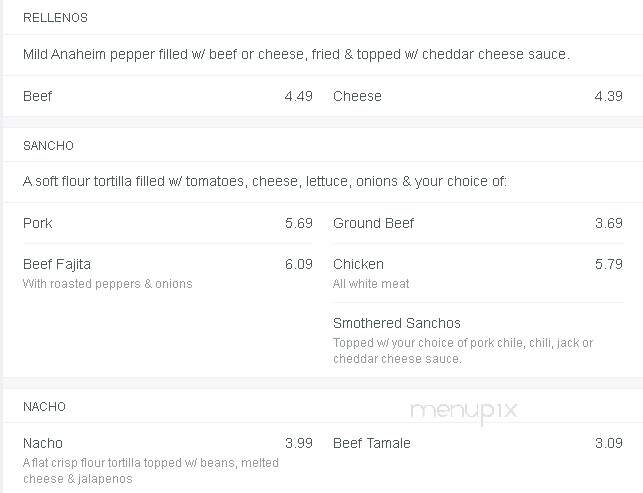Image resolution: width=643 pixels, height=493 pixels.
Task: Click the menupix watermark logo
Action: coord(464,411)
